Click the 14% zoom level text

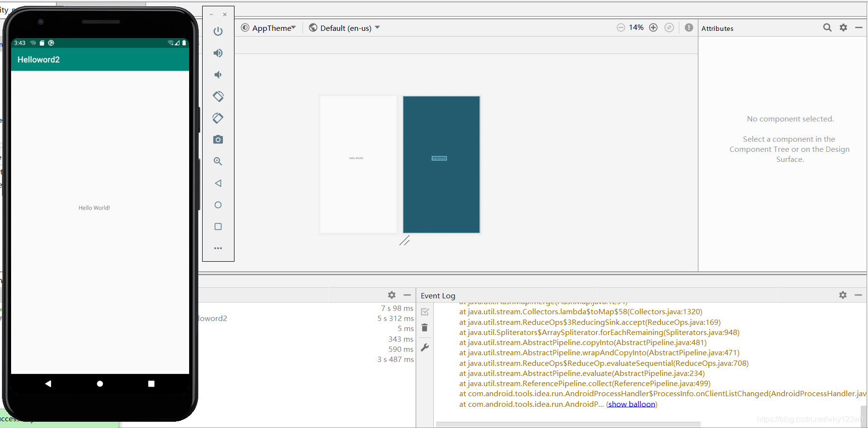coord(636,27)
